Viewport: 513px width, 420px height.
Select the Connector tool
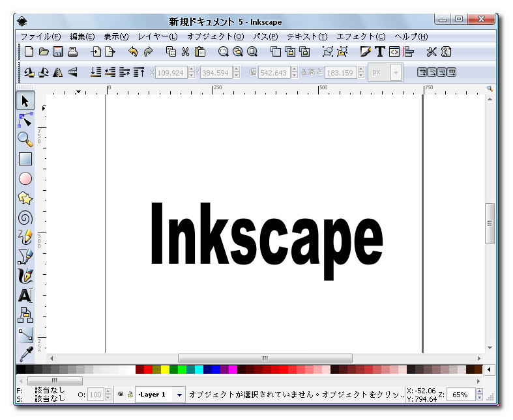(x=25, y=315)
